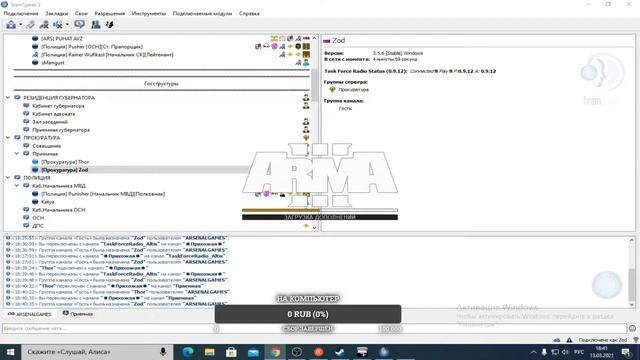Click the channel tree scroll-down arrow

click(315, 228)
